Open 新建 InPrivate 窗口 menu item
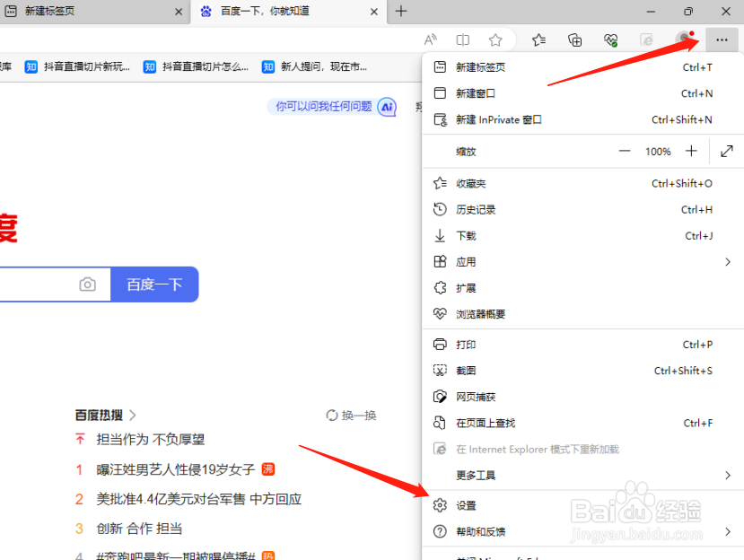Viewport: 744px width, 560px height. [582, 119]
